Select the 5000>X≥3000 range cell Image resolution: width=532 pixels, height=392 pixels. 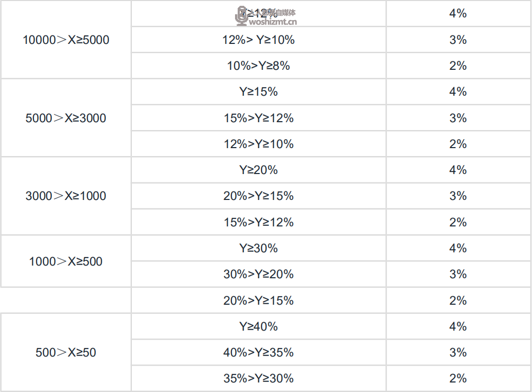point(66,118)
